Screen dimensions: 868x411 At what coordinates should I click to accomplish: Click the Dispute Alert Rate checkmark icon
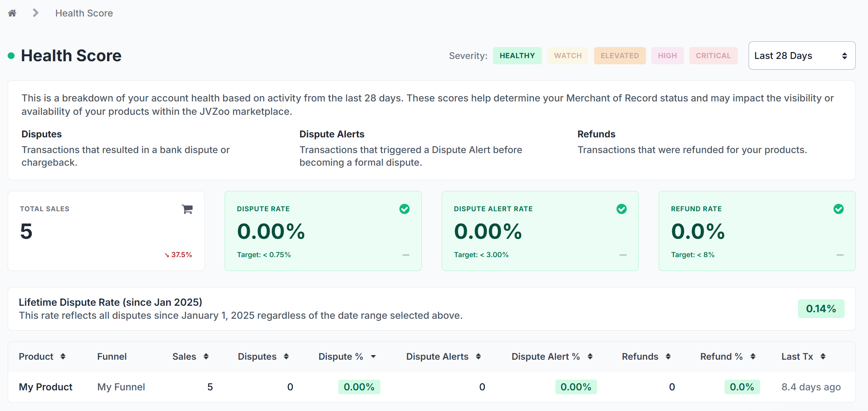tap(622, 209)
